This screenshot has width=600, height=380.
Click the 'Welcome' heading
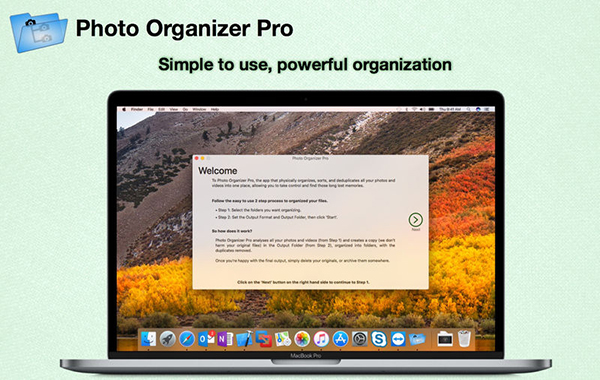217,171
